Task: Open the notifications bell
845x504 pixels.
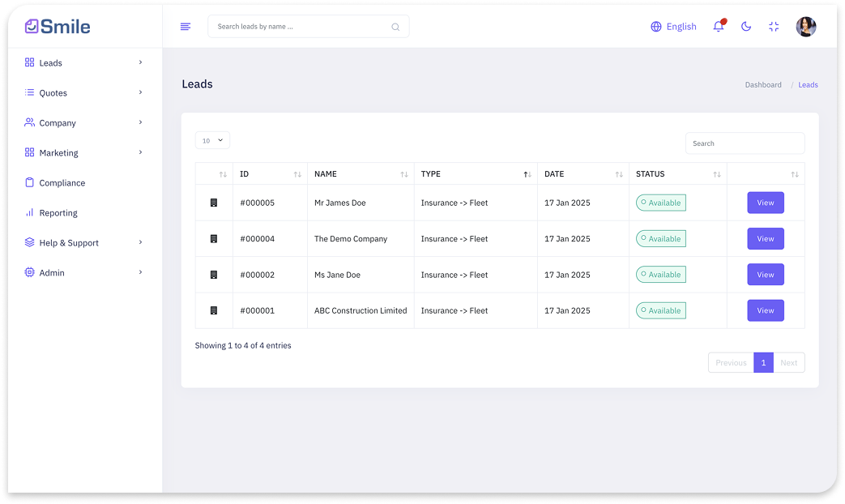Action: [718, 27]
